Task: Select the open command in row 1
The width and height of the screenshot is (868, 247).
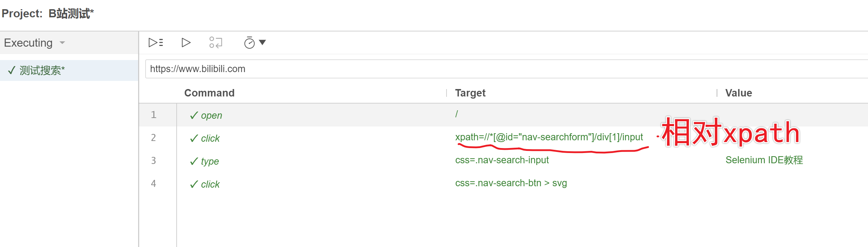Action: click(x=211, y=116)
